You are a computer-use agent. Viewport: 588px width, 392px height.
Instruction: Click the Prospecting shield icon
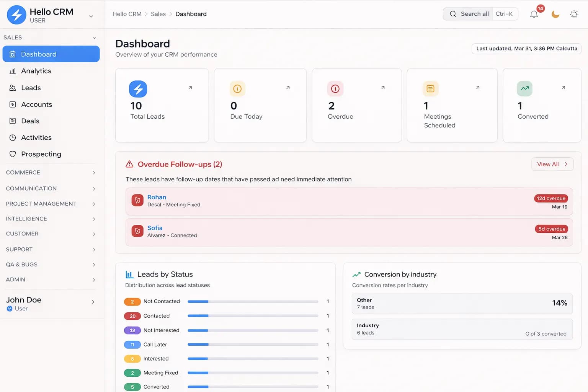[13, 154]
